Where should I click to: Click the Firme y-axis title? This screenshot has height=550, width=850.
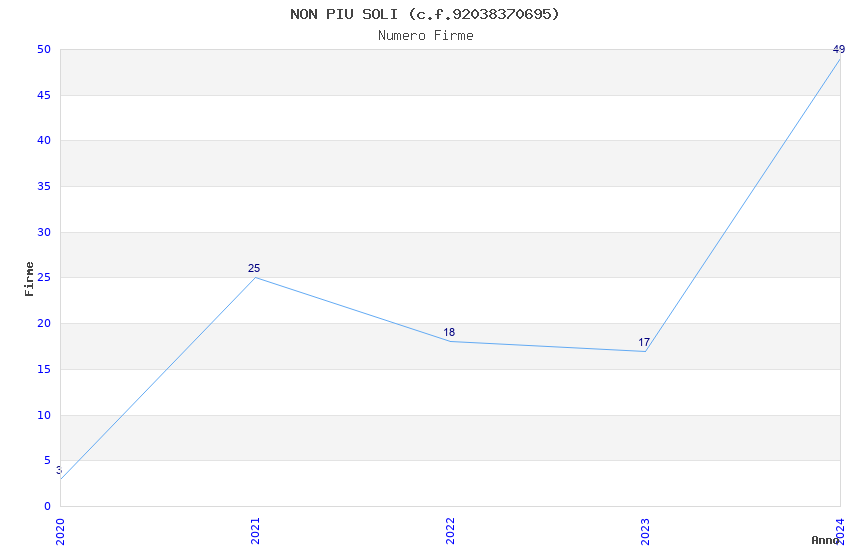pos(30,278)
